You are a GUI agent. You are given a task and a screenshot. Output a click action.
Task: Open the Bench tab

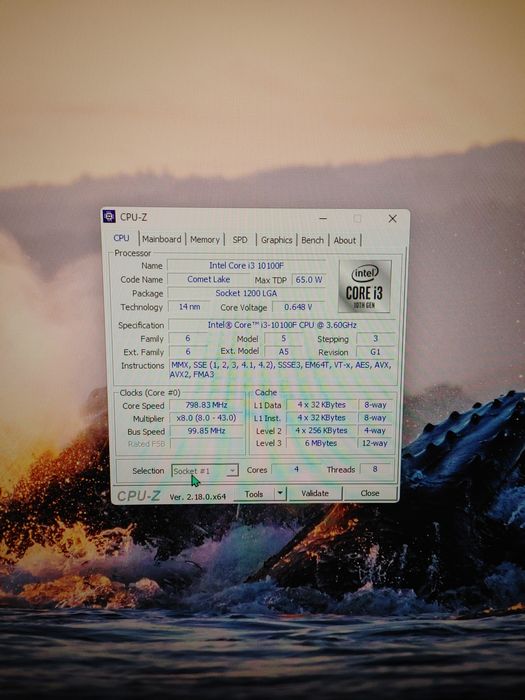click(x=312, y=240)
